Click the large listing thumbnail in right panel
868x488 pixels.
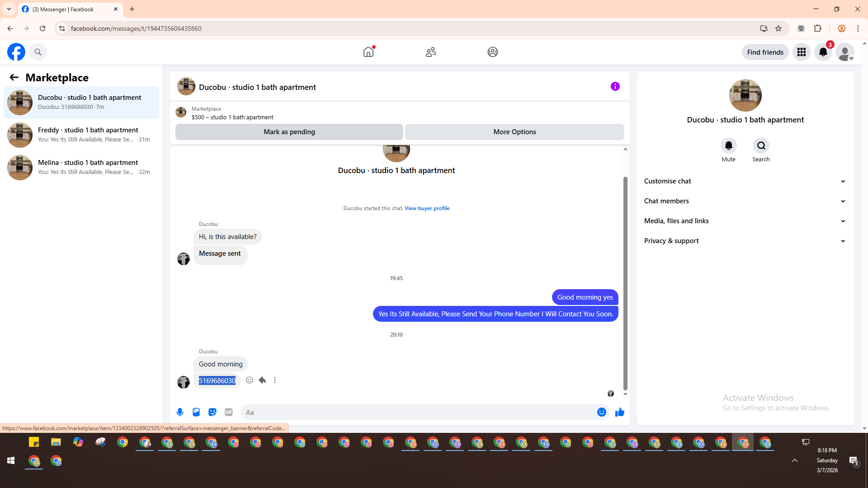(x=745, y=95)
